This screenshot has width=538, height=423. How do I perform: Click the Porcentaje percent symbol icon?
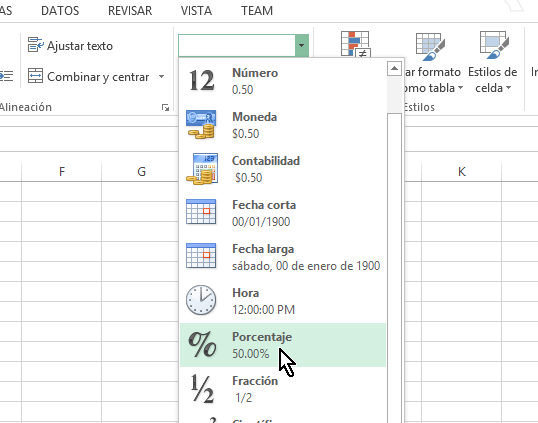point(202,344)
